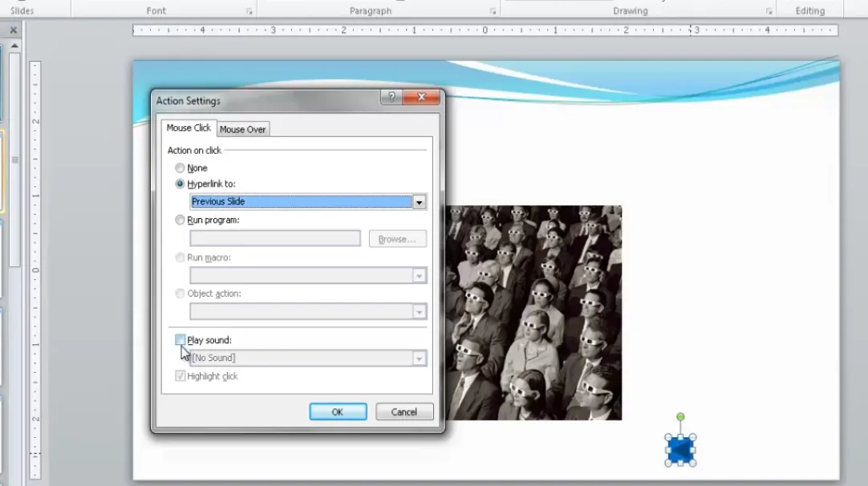The width and height of the screenshot is (868, 486).
Task: Click the slide pane scroll-up arrow
Action: point(14,47)
